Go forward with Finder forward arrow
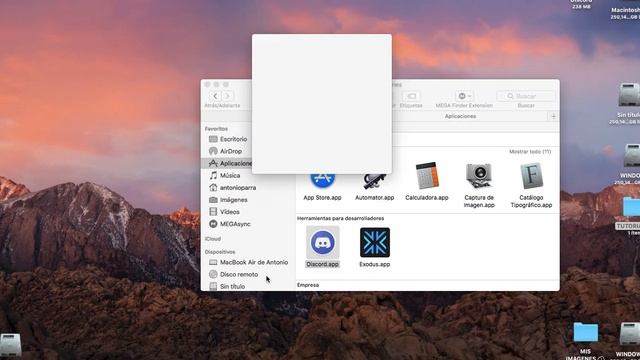Image resolution: width=640 pixels, height=360 pixels. coord(228,96)
